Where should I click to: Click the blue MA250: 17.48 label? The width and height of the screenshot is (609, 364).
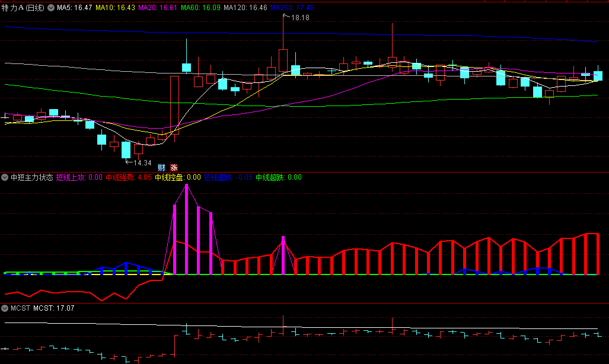[292, 8]
